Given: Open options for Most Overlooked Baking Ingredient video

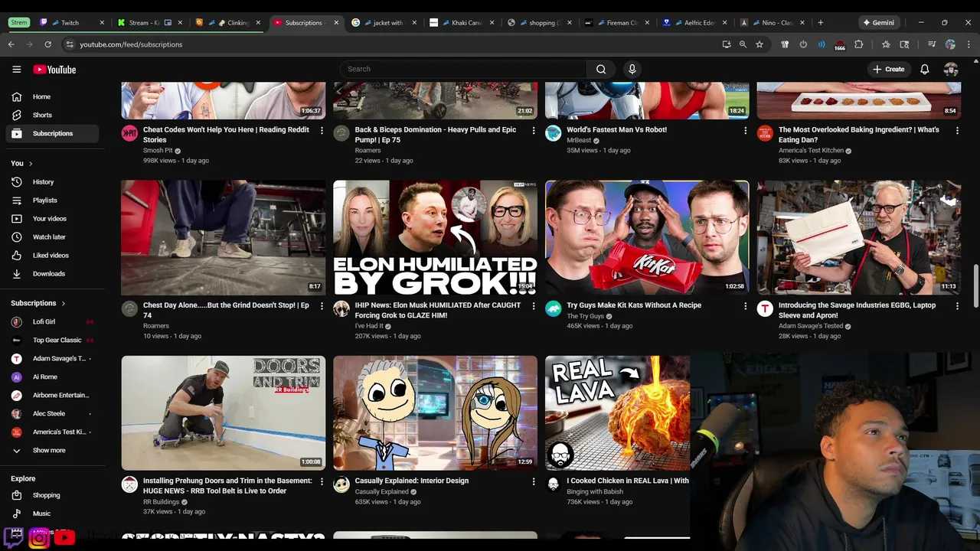Looking at the screenshot, I should (x=957, y=131).
